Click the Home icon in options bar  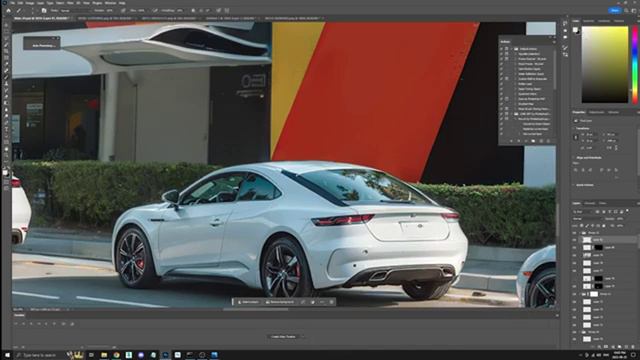[x=8, y=10]
